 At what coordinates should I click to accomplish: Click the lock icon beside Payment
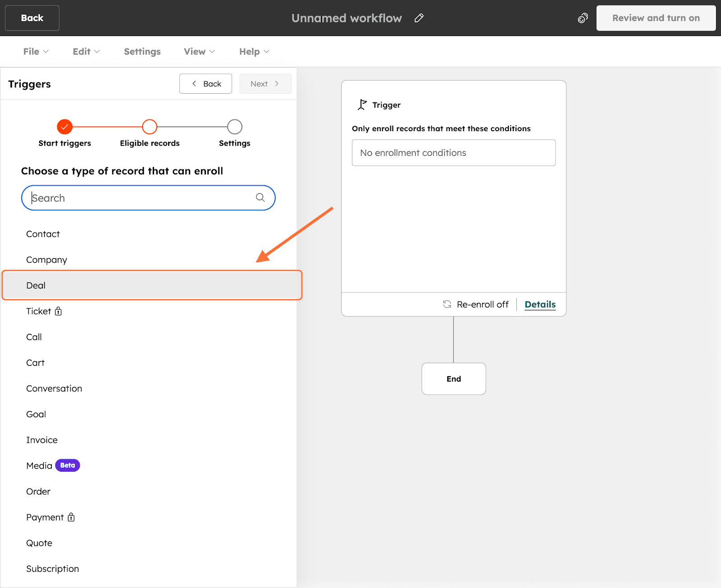71,517
